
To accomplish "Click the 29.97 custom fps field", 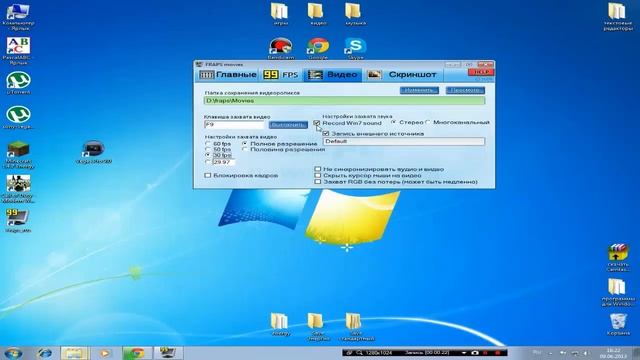I will 224,162.
